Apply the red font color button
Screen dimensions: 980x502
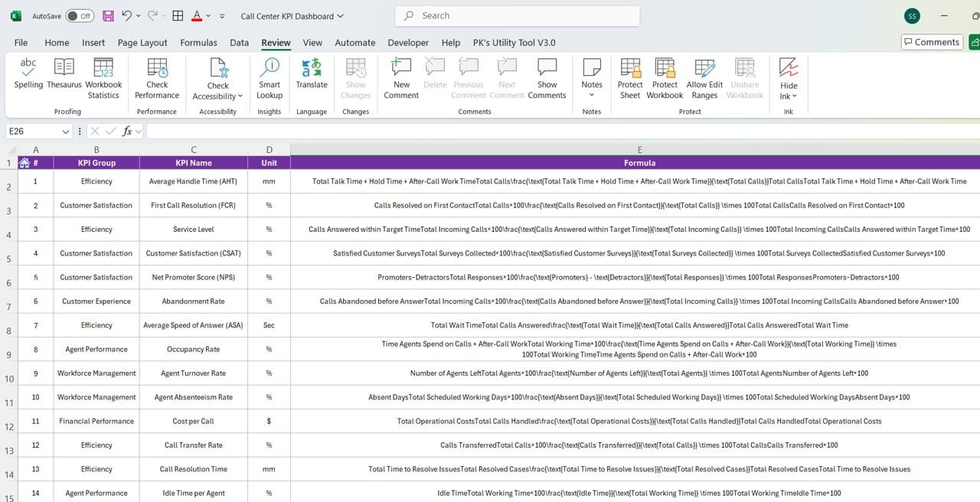[197, 16]
